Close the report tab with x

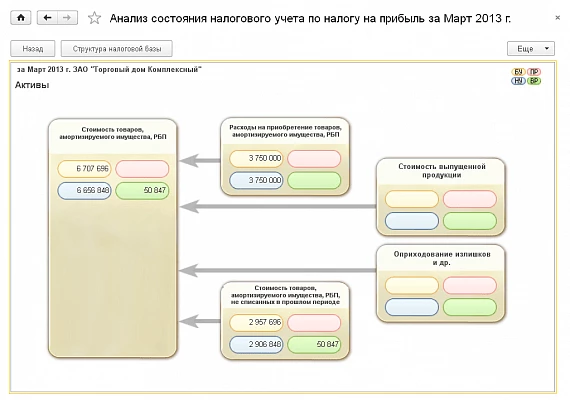(x=557, y=17)
